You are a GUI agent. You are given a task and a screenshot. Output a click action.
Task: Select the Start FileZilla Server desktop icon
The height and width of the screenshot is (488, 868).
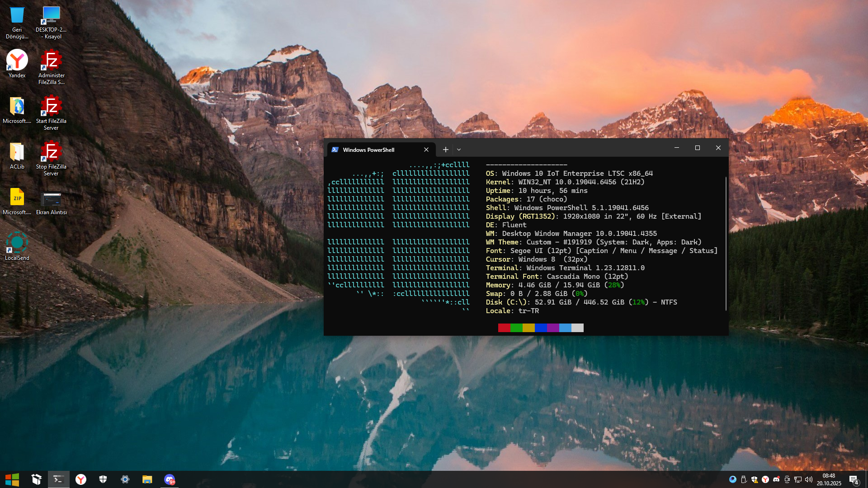[51, 113]
